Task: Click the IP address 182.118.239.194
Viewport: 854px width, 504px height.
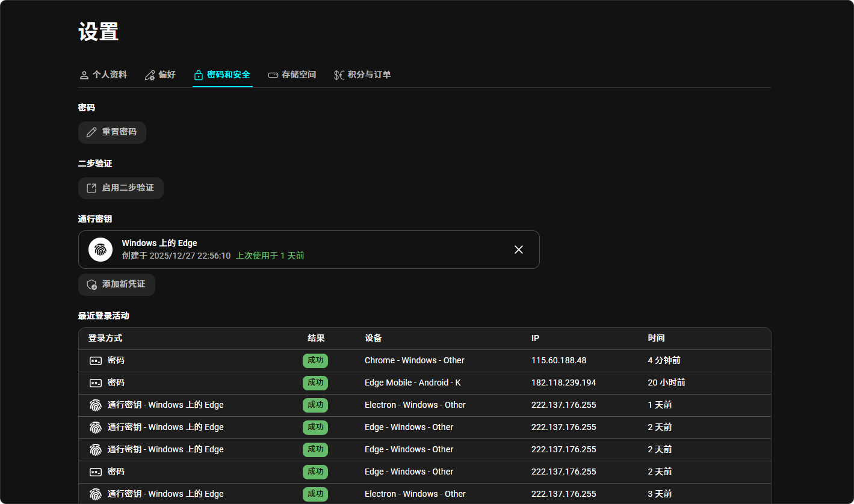Action: point(563,383)
